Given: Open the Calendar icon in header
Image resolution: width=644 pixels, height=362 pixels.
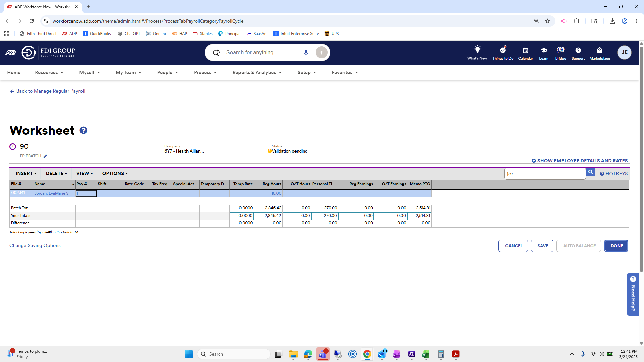Looking at the screenshot, I should [x=525, y=50].
